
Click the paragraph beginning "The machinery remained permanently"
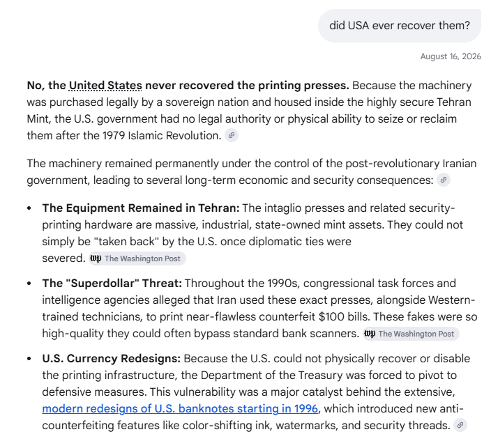point(252,172)
